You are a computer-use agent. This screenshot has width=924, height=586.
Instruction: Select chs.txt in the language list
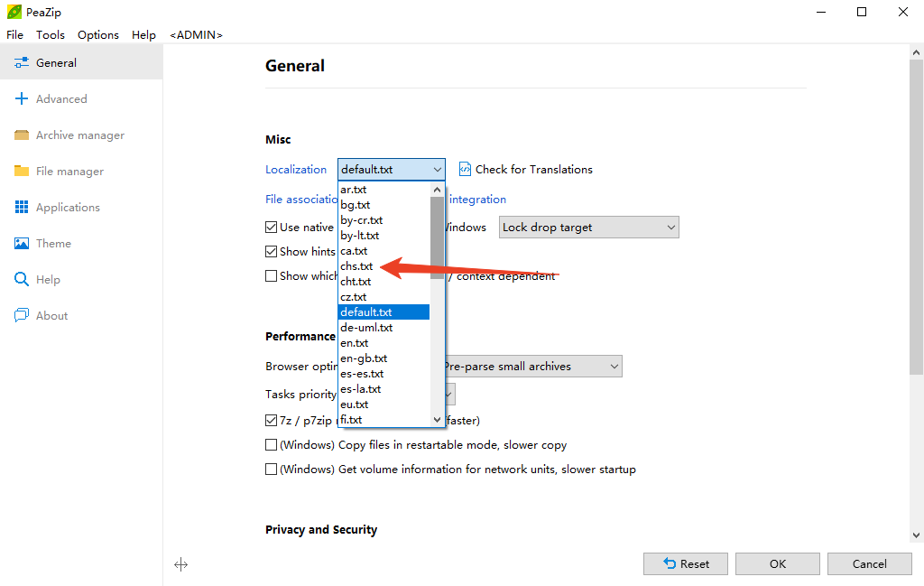click(x=384, y=266)
